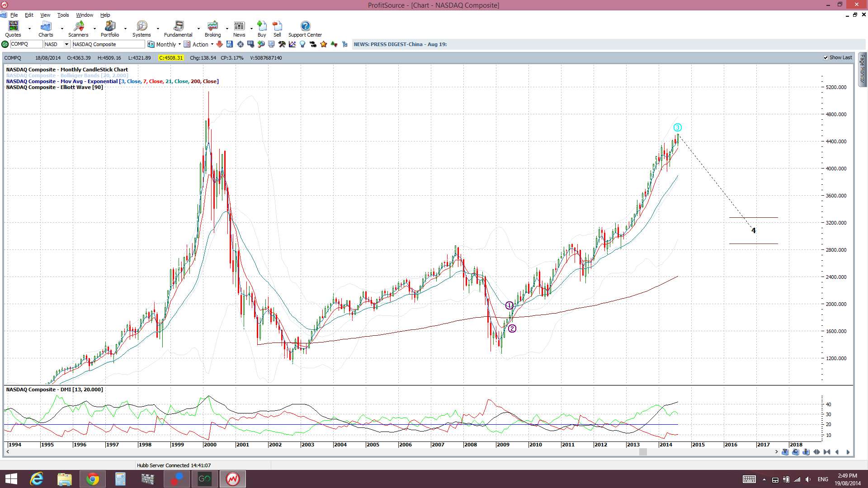The height and width of the screenshot is (488, 868).
Task: Step chart left with left triangle
Action: (837, 452)
